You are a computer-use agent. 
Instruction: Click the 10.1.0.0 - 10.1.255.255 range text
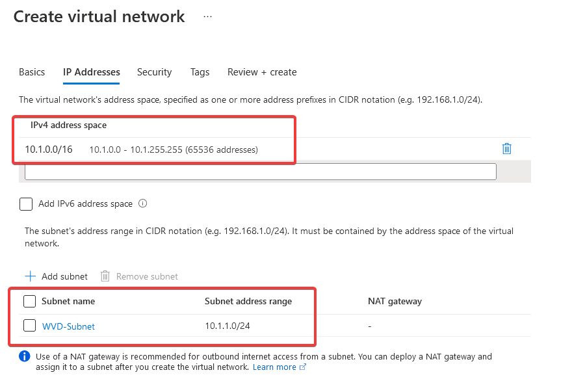[x=174, y=150]
